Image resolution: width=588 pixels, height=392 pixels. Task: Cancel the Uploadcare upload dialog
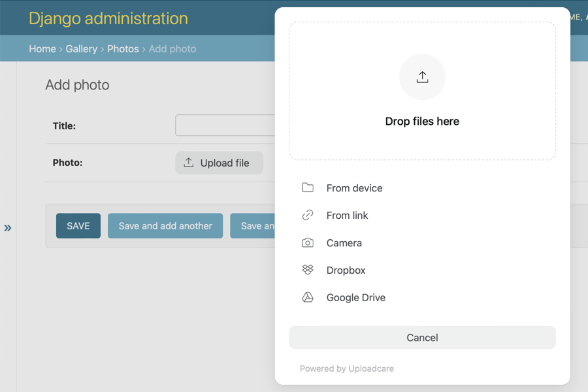click(422, 338)
